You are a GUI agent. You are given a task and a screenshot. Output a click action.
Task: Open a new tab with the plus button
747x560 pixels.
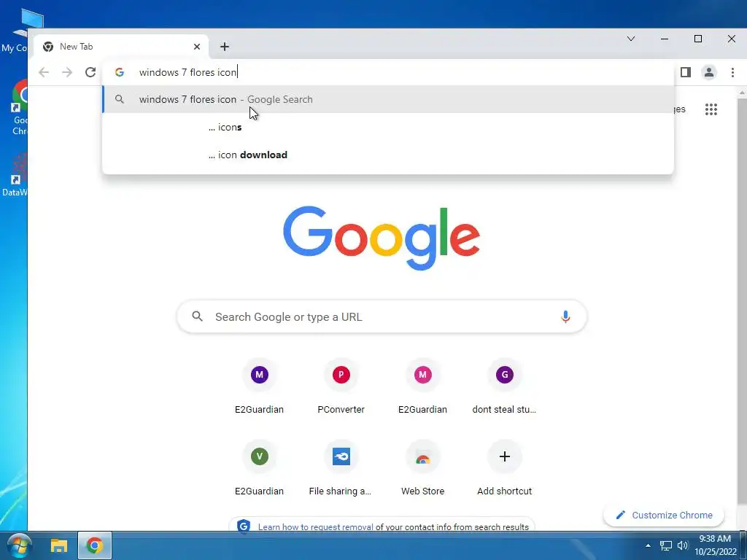pos(225,47)
